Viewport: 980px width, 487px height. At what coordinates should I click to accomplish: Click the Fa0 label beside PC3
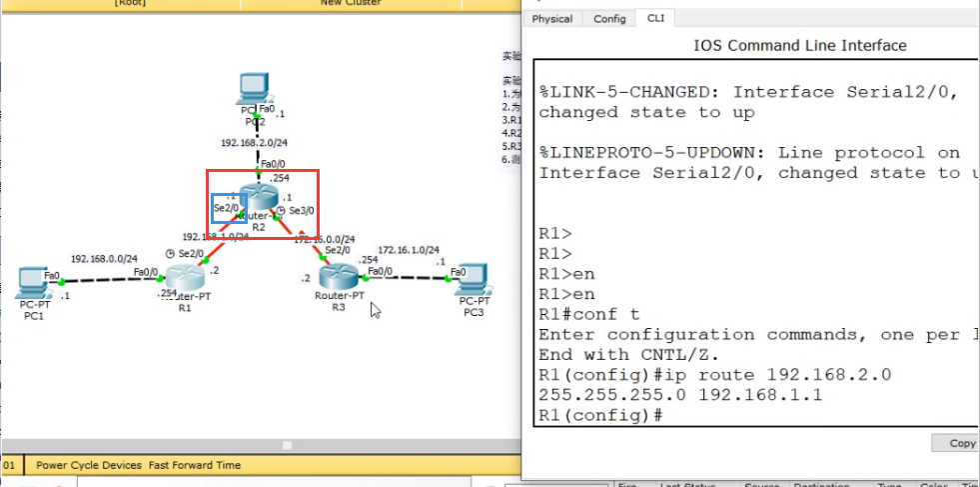pyautogui.click(x=459, y=272)
